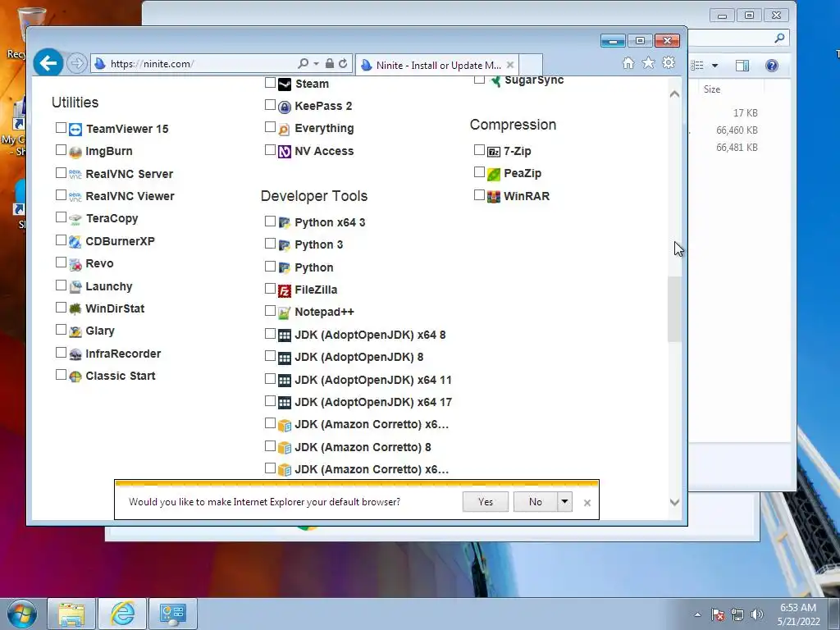This screenshot has height=630, width=840.
Task: Click the PeaZip green icon
Action: [493, 174]
